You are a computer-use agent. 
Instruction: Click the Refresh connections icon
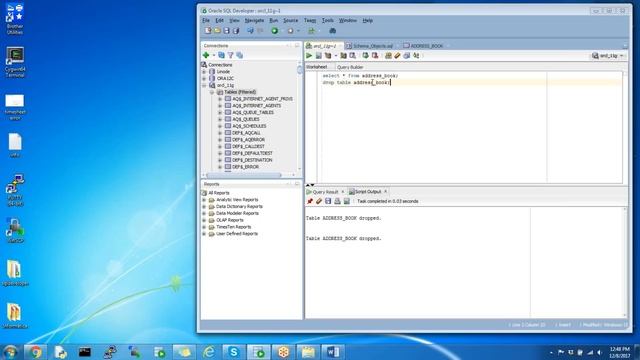tap(221, 55)
